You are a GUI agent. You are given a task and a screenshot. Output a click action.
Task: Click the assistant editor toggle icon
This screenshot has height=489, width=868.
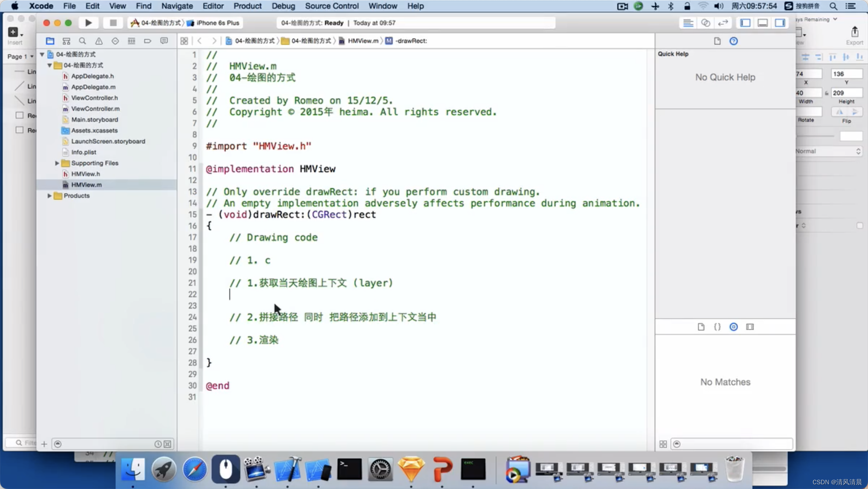[x=706, y=23]
